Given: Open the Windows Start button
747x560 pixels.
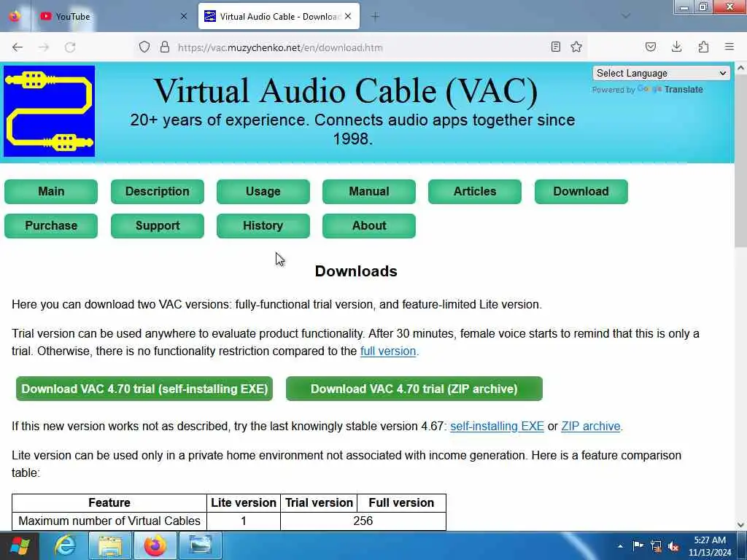Looking at the screenshot, I should tap(20, 545).
